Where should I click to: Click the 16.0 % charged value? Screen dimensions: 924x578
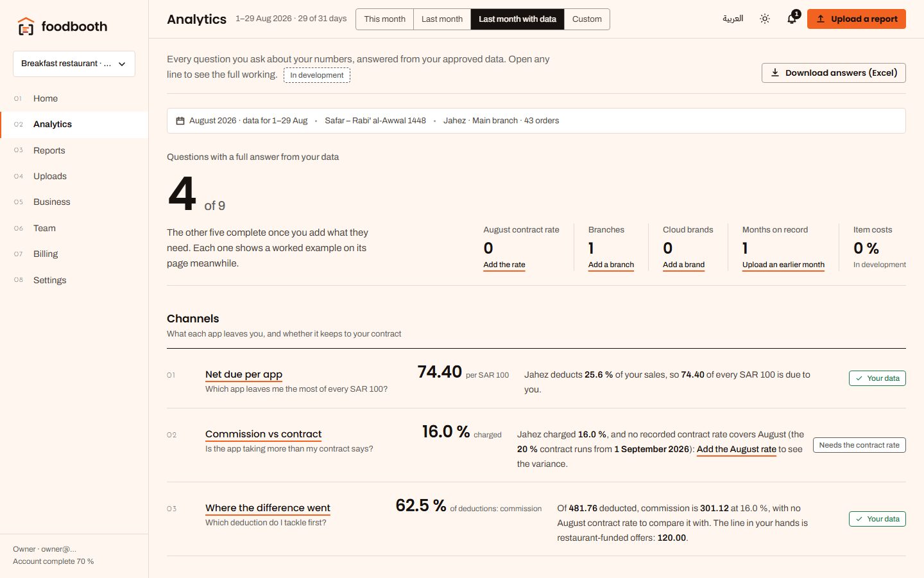click(461, 432)
